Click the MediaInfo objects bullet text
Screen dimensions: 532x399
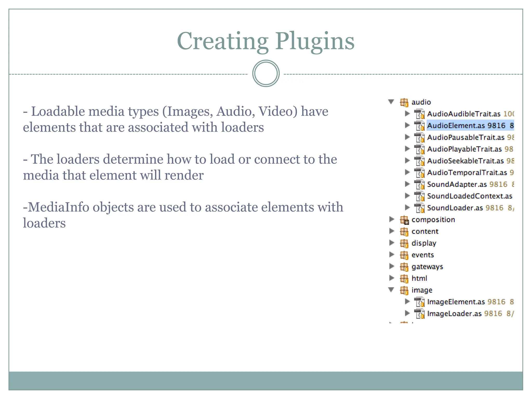click(183, 215)
